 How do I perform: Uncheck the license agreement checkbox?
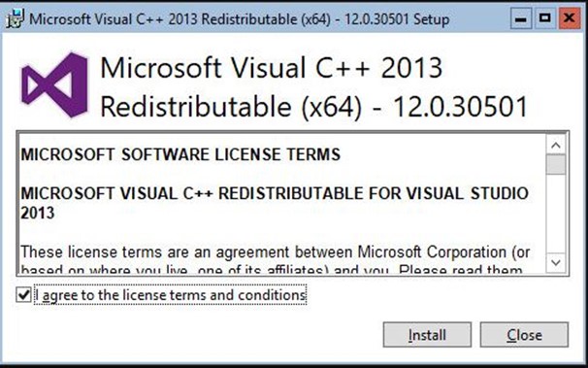coord(23,295)
